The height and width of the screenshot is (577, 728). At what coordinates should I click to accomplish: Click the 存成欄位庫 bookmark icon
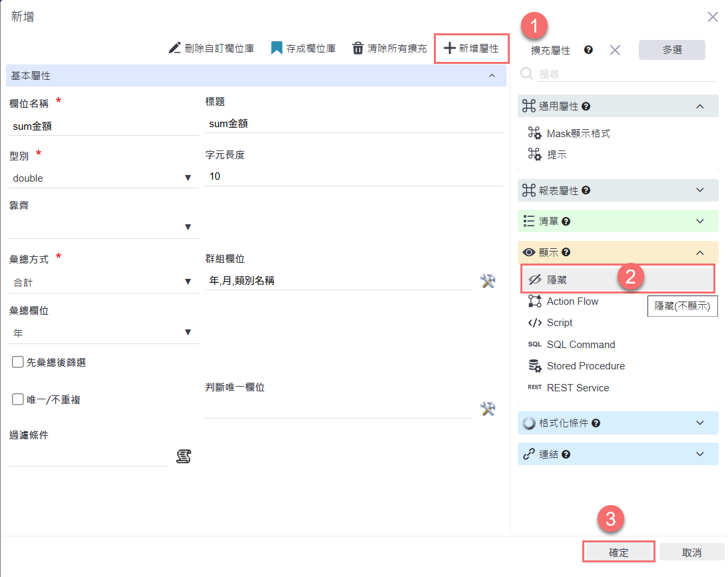click(277, 48)
